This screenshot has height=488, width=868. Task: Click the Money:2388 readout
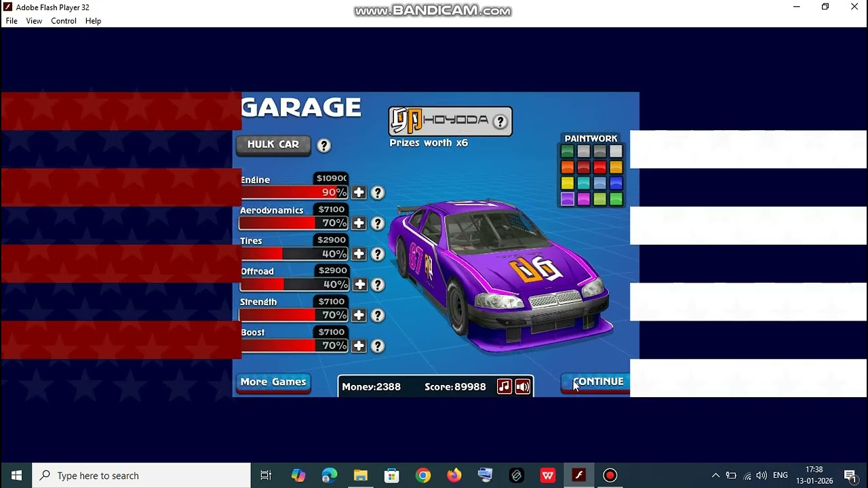[371, 387]
